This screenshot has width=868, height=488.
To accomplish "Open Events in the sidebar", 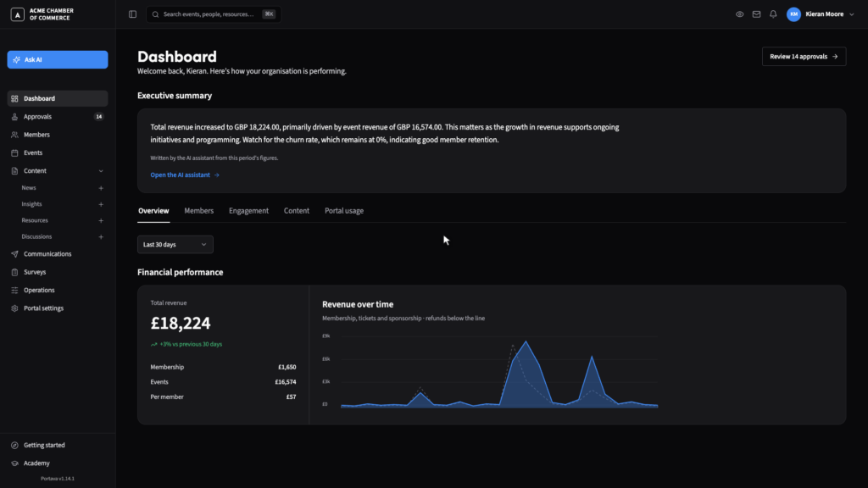I will point(58,152).
